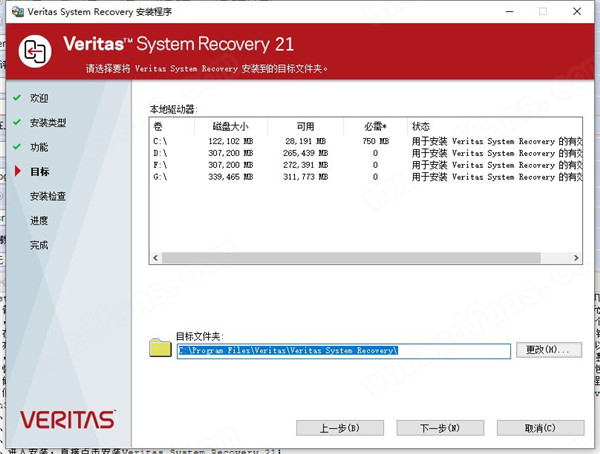Select the C:\ drive row
The image size is (600, 454).
(x=367, y=141)
